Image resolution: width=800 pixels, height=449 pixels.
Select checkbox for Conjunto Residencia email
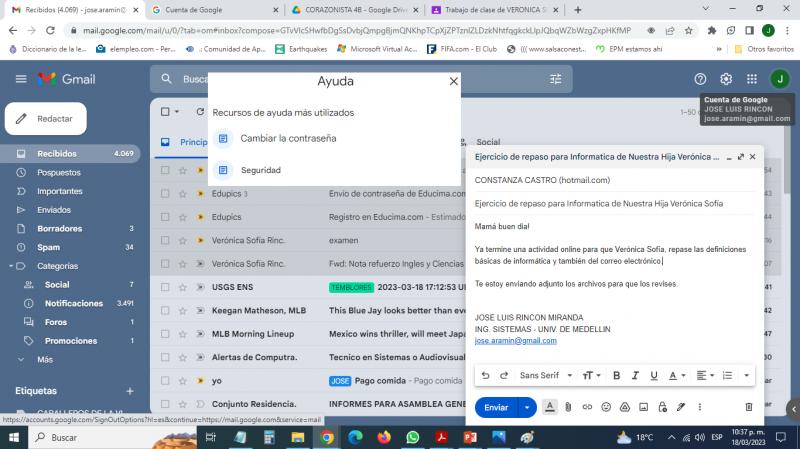(165, 404)
